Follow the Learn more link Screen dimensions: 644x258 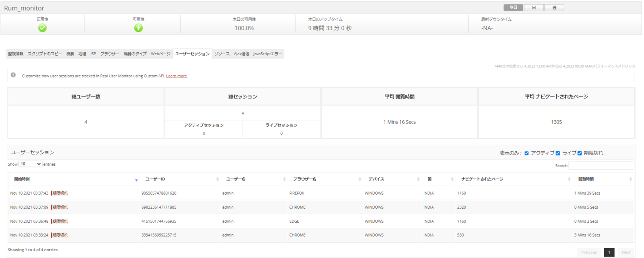176,76
